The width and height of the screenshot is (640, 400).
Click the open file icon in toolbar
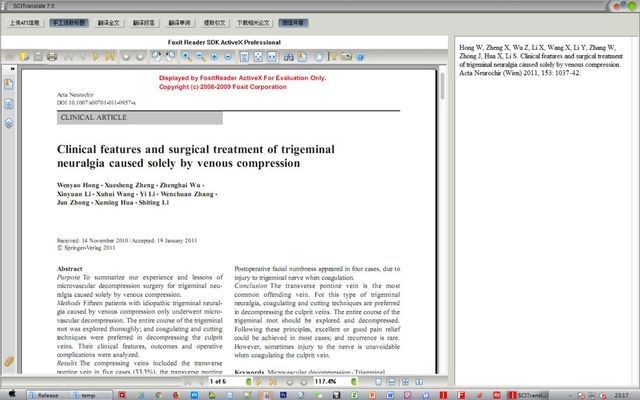pos(23,57)
